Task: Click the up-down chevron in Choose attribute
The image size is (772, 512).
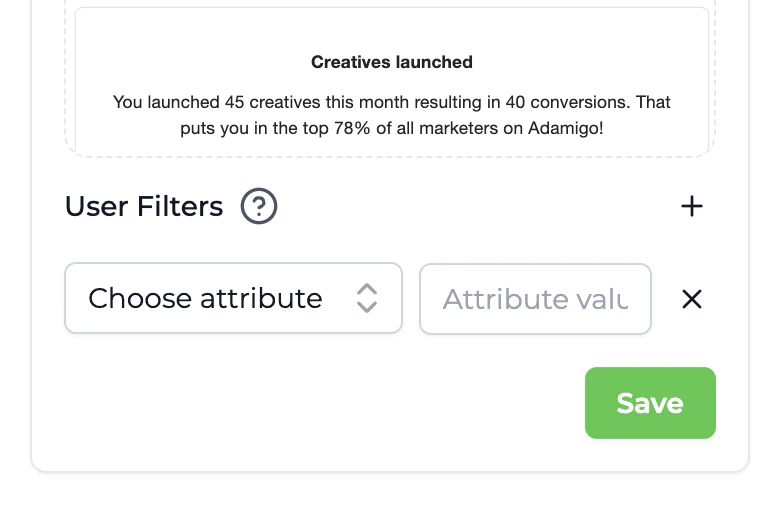Action: point(367,298)
